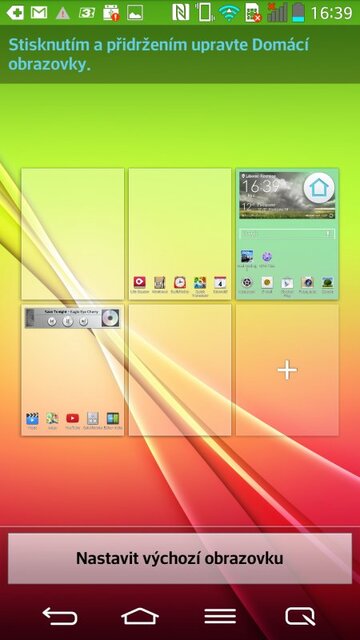Tap the green 3 notification icon
This screenshot has height=640, width=360.
pyautogui.click(x=87, y=13)
